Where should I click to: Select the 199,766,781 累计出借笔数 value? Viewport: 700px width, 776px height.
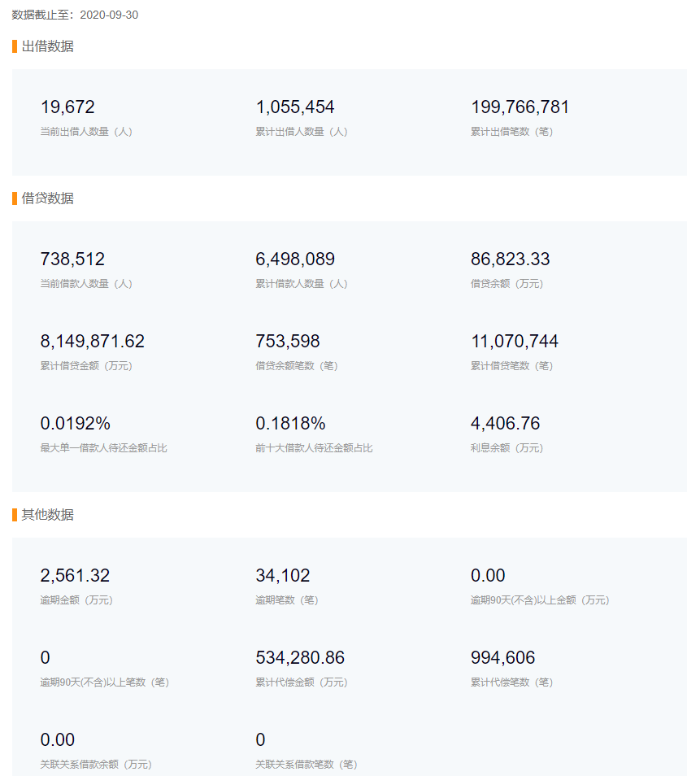pyautogui.click(x=520, y=107)
